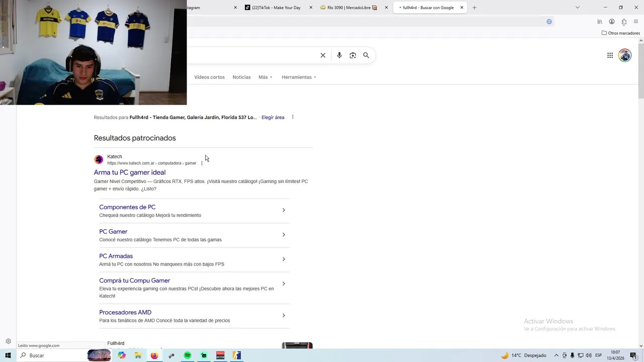
Task: Open the Arma tu PC gamer ideal link
Action: (x=129, y=172)
